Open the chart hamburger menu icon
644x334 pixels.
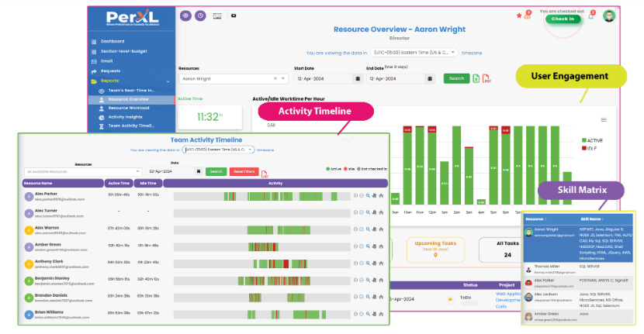pyautogui.click(x=603, y=120)
